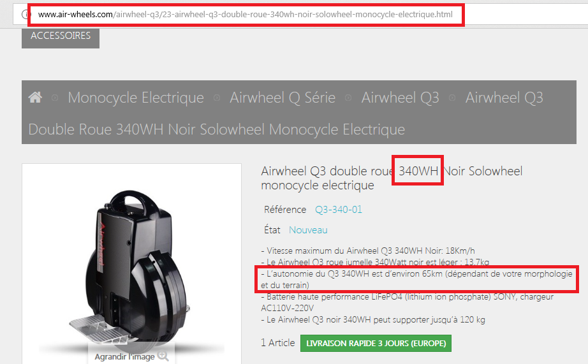Go to Monocycle Electrique breadcrumb

[136, 98]
